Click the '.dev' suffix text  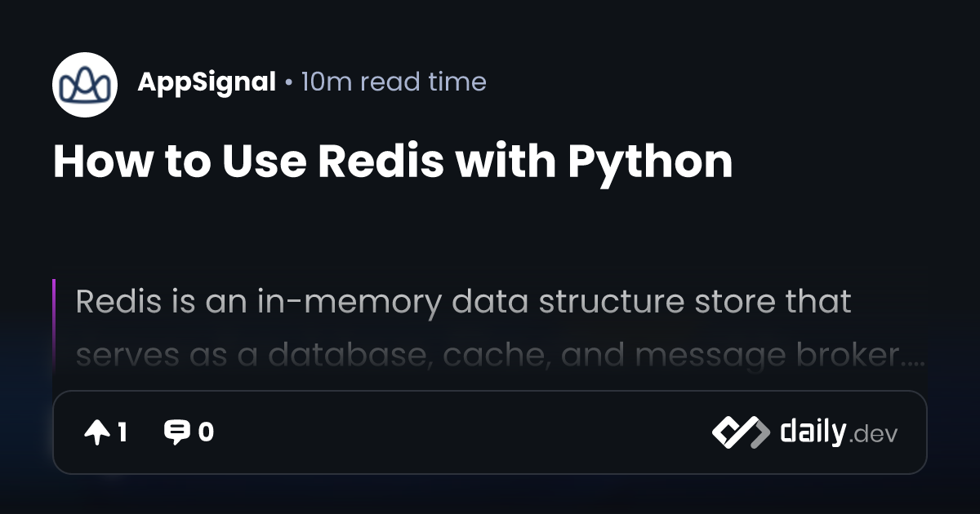click(x=872, y=435)
